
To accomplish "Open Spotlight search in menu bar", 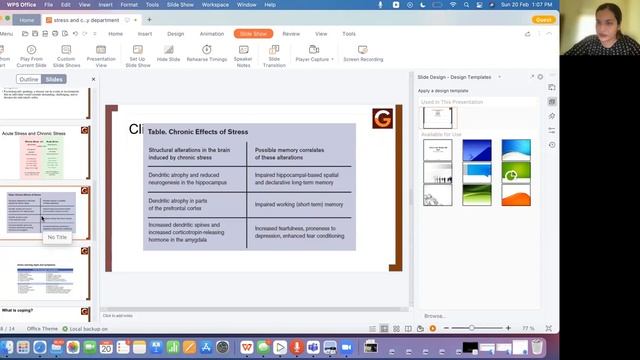I will [466, 5].
